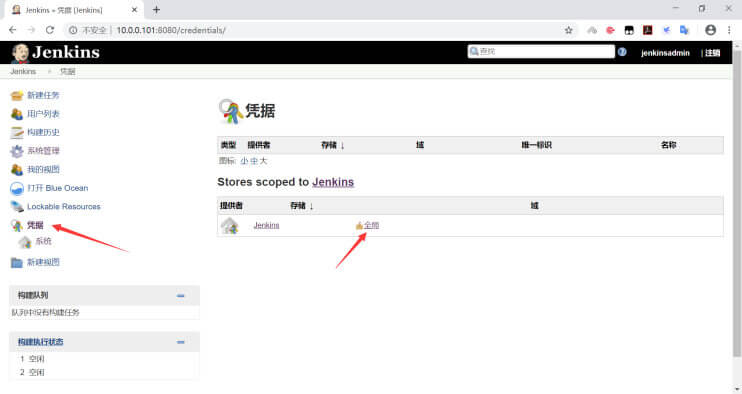Collapse the 构建队列 build queue panel
This screenshot has width=742, height=394.
[x=180, y=296]
